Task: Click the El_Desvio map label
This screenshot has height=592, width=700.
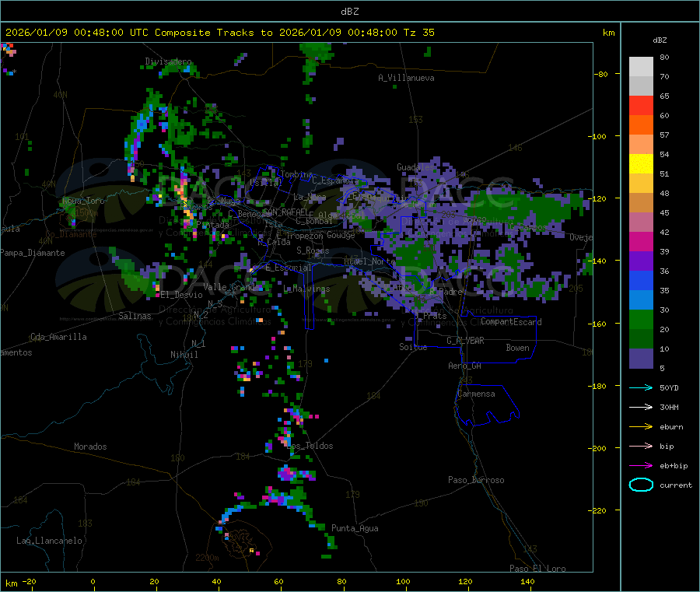Action: (x=181, y=295)
